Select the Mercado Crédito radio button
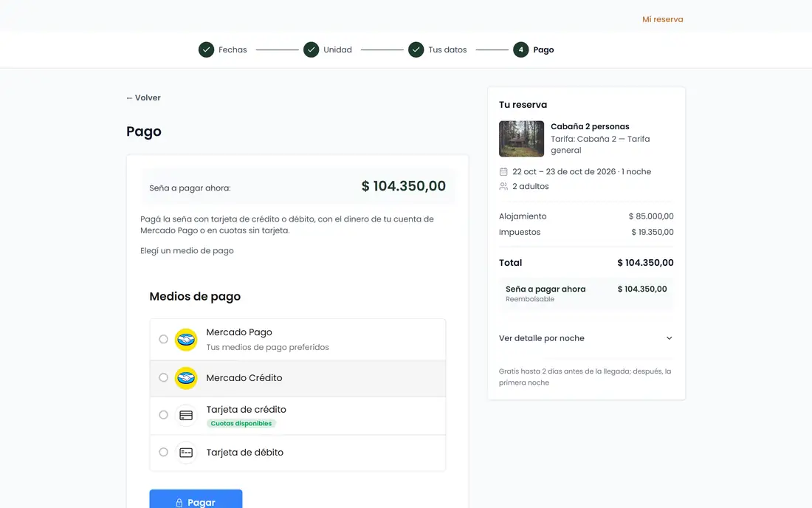The height and width of the screenshot is (508, 812). click(x=164, y=377)
